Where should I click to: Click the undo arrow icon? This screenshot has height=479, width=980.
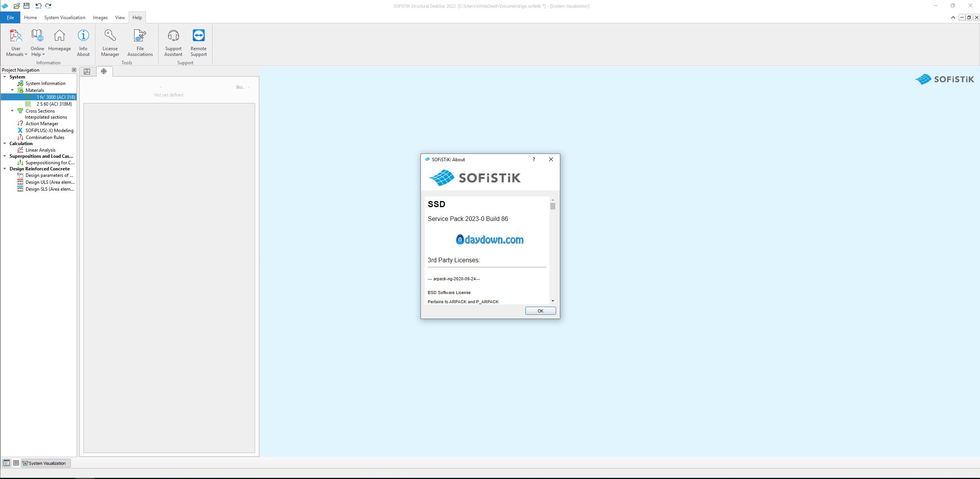(x=38, y=6)
